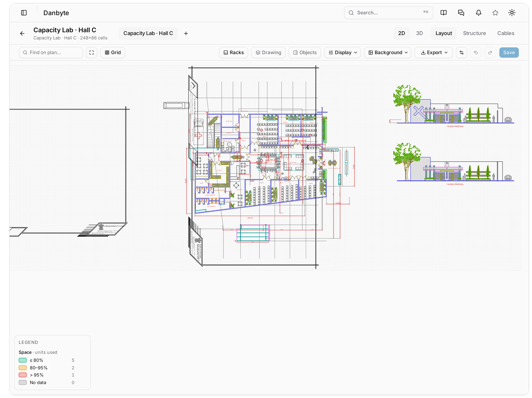The image size is (532, 398).
Task: Click the favorites star icon
Action: [495, 13]
